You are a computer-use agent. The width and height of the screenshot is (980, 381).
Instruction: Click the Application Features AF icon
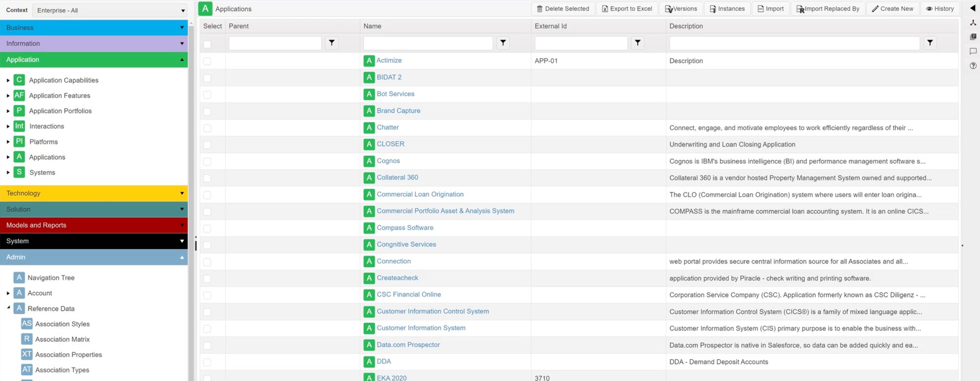19,95
